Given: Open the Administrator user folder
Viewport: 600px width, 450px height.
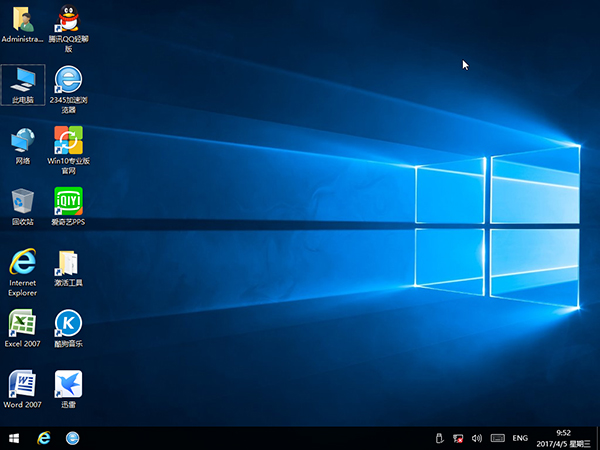Looking at the screenshot, I should coord(22,20).
